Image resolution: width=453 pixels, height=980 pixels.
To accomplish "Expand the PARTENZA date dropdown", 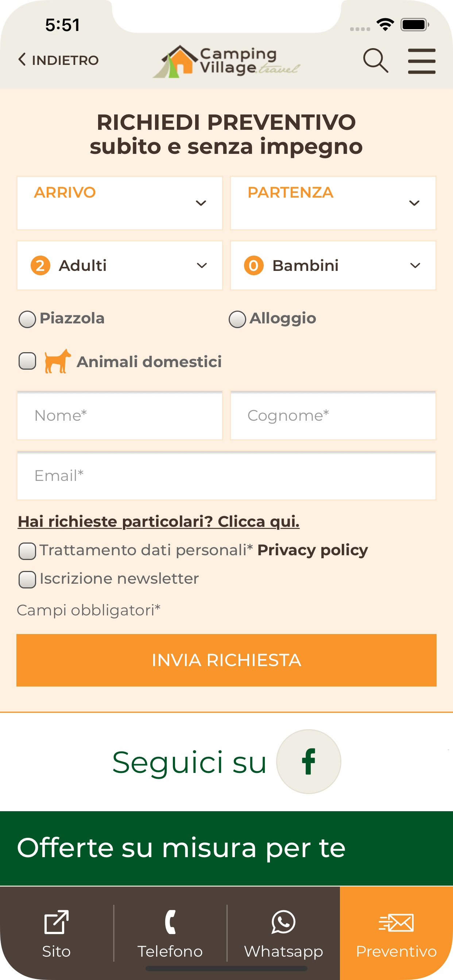I will pos(333,203).
